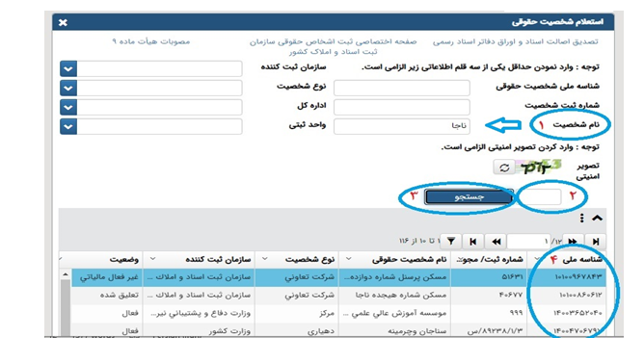Sort by the وضعیت column header
This screenshot has width=644, height=363.
coord(123,260)
